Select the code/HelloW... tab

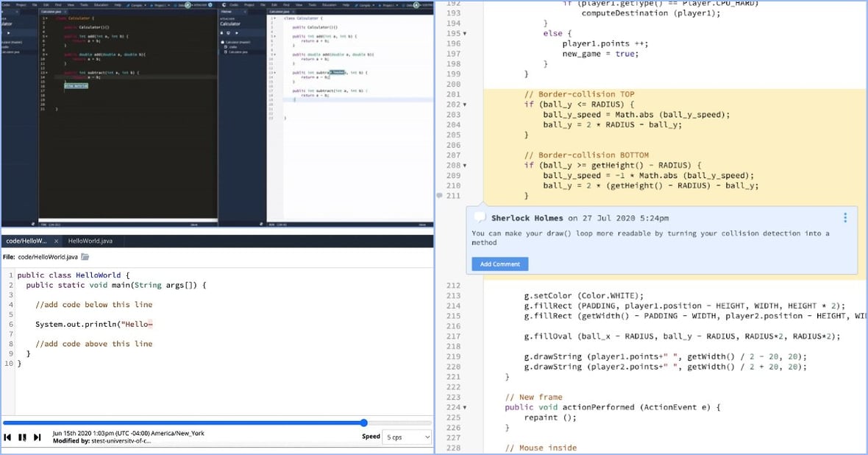click(x=26, y=241)
